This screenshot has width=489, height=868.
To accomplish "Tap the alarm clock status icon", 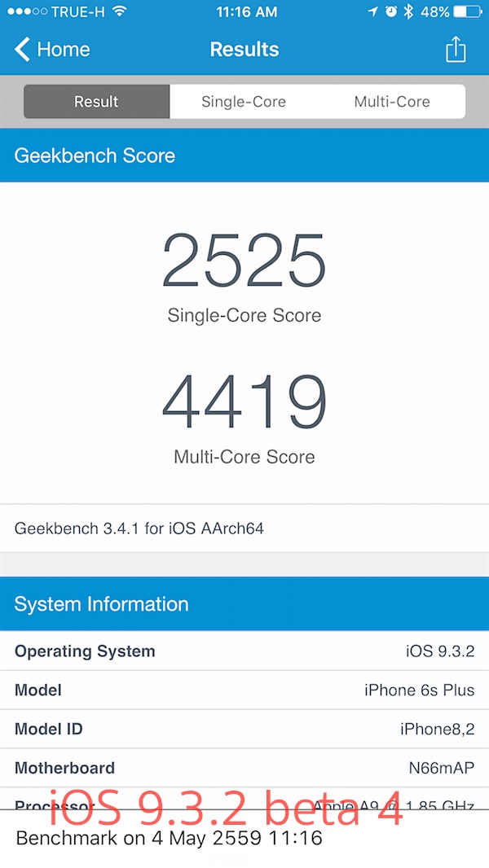I will click(x=391, y=12).
